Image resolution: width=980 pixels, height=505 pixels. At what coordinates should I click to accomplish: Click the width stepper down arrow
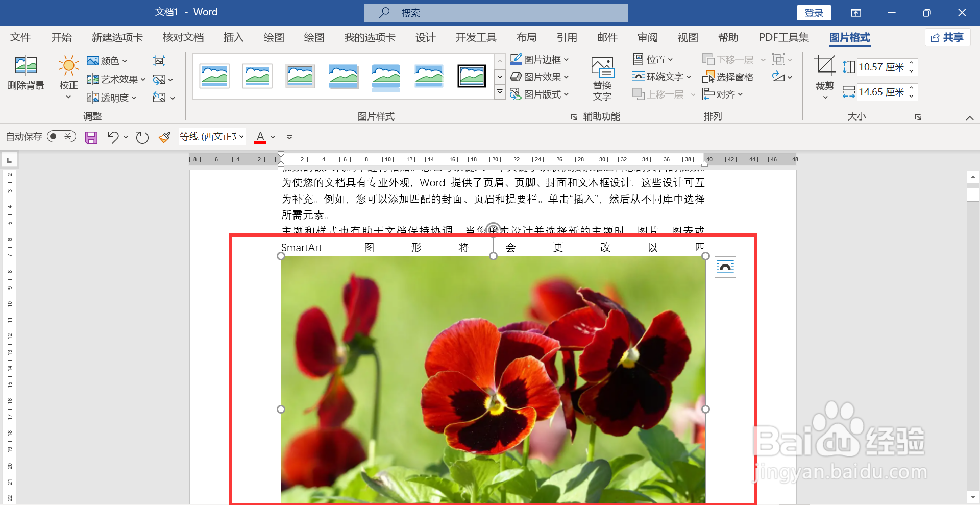click(912, 96)
